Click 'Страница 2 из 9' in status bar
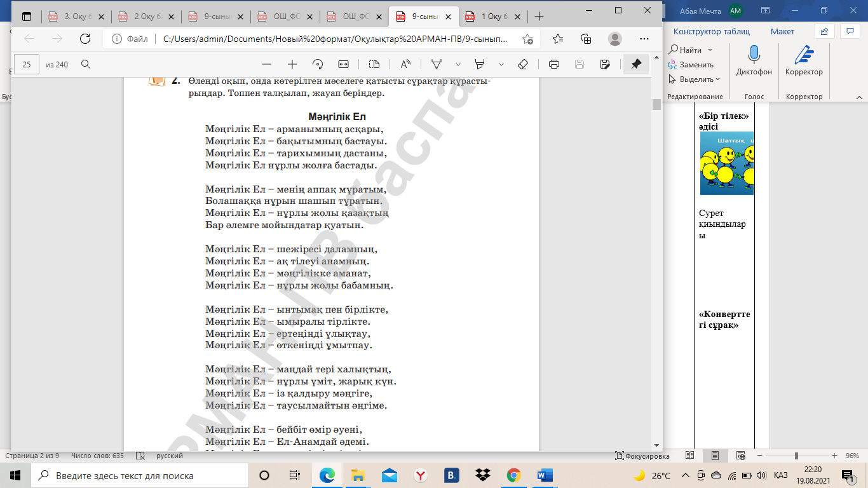This screenshot has height=488, width=868. [32, 456]
